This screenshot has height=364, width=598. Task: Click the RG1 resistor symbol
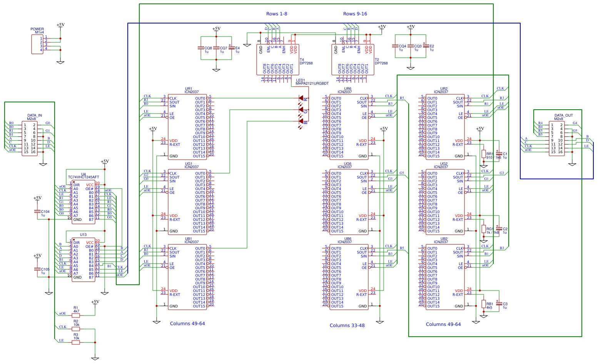(x=484, y=229)
